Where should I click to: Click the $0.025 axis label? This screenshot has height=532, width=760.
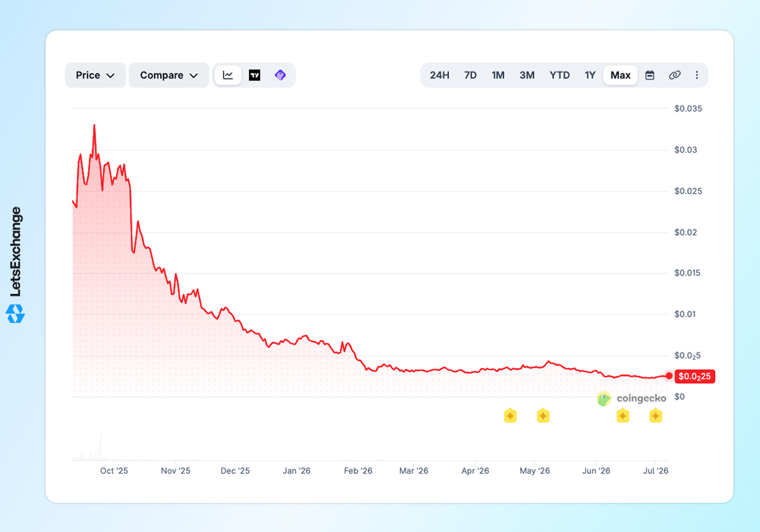(688, 191)
